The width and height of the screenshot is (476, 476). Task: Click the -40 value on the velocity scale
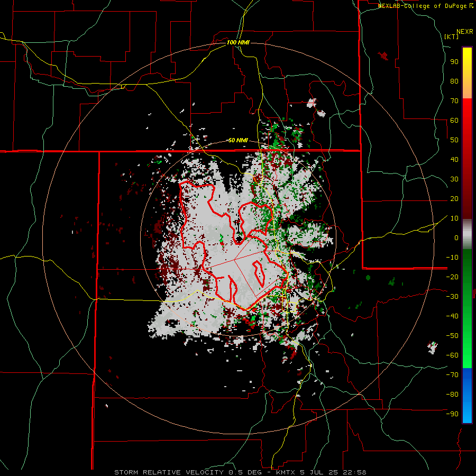[x=452, y=316]
